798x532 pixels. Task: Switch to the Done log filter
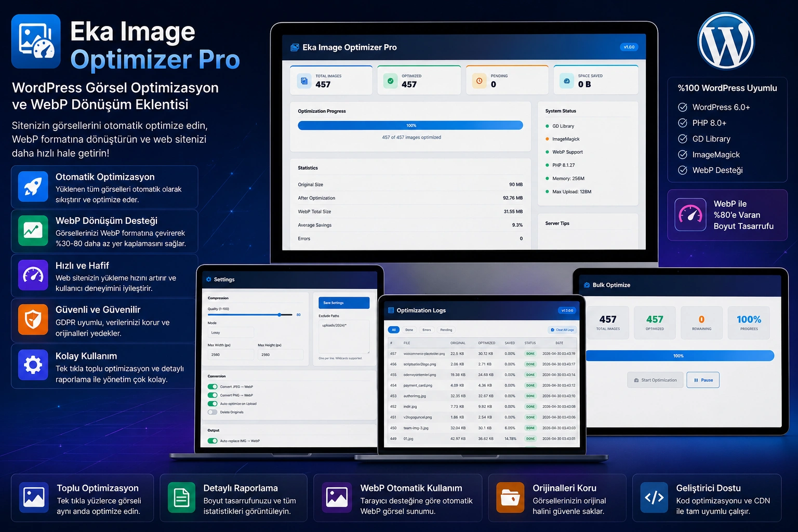pos(409,330)
